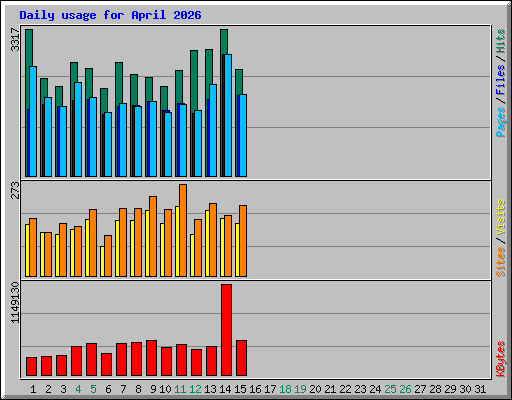
Task: Click the red KBytes bar for day 9
Action: coord(151,358)
